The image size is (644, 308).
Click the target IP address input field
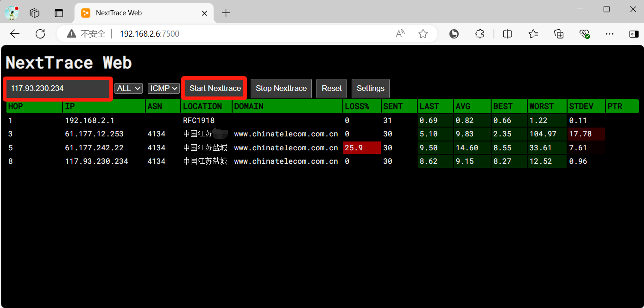[58, 89]
